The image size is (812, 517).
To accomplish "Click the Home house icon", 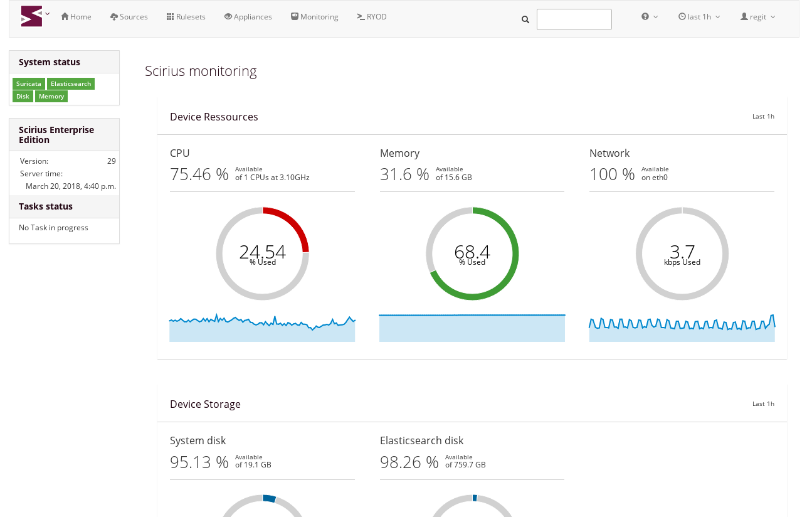I will [x=65, y=17].
